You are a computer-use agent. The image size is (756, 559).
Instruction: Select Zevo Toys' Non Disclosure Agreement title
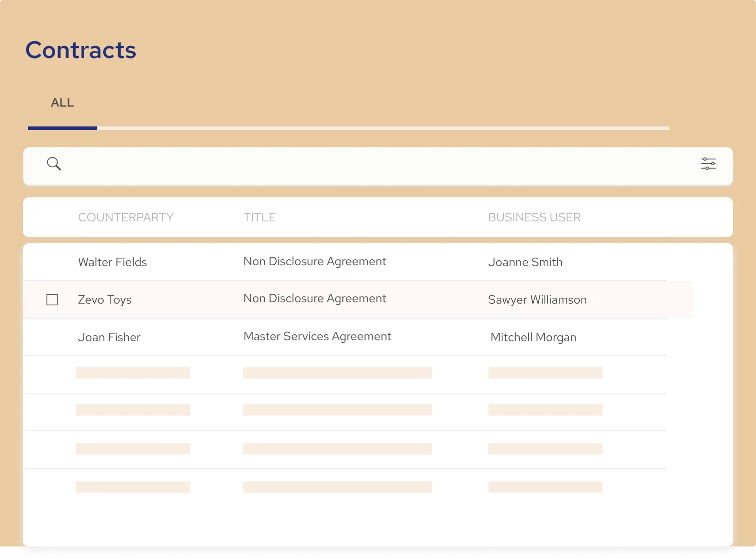coord(314,299)
